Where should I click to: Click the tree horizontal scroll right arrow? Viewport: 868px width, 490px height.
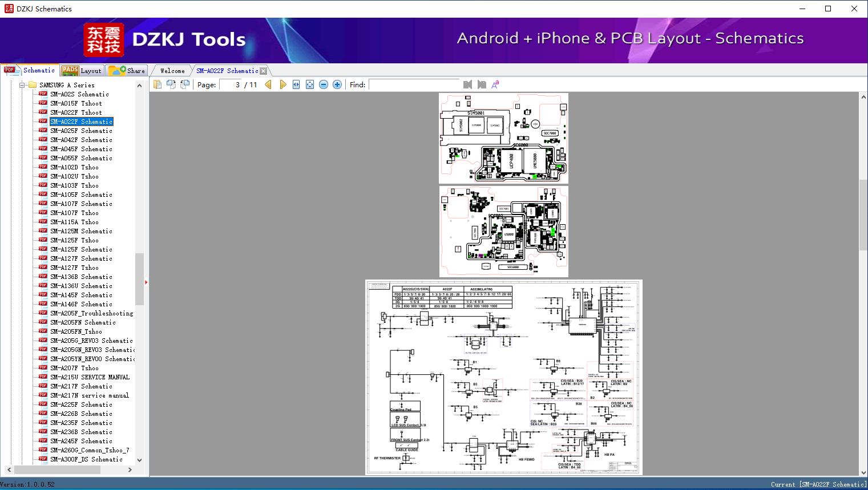130,469
